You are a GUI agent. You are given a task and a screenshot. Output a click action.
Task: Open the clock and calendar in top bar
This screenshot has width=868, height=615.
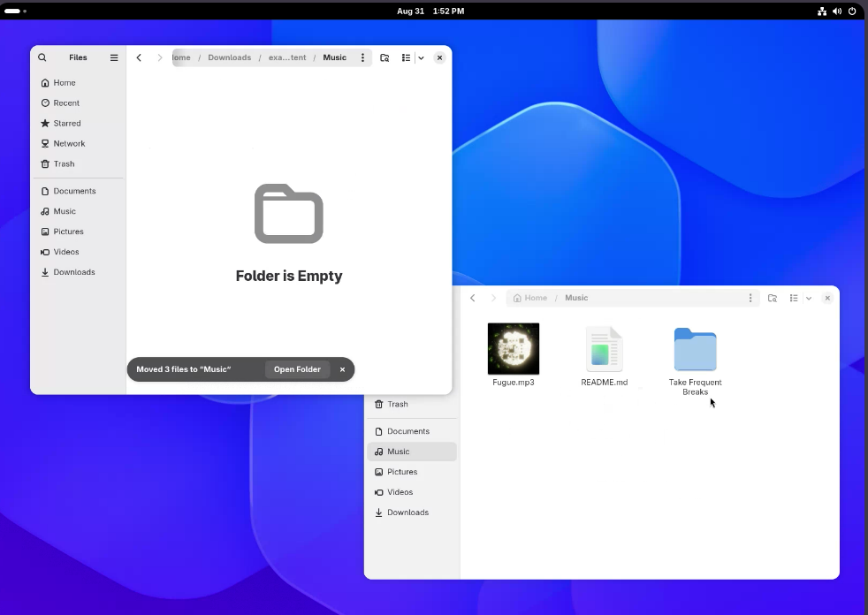[x=430, y=11]
